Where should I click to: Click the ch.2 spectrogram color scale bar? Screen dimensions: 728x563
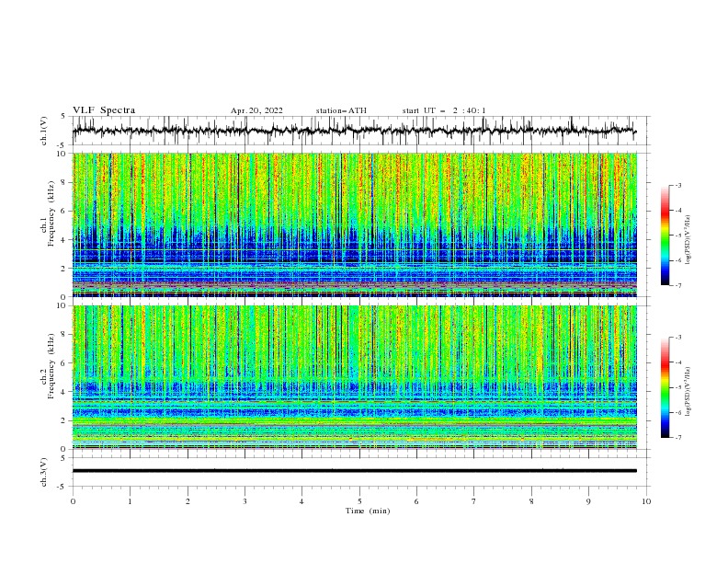click(x=665, y=387)
